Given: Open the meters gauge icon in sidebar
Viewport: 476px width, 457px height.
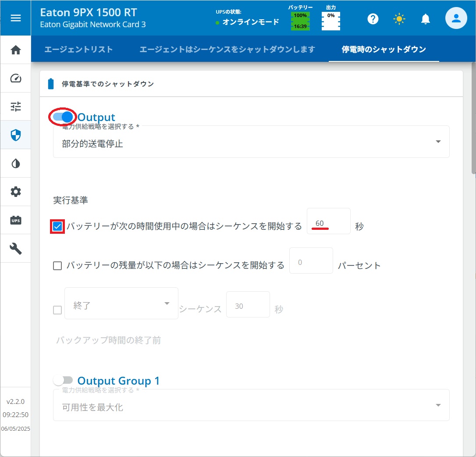Looking at the screenshot, I should tap(15, 78).
